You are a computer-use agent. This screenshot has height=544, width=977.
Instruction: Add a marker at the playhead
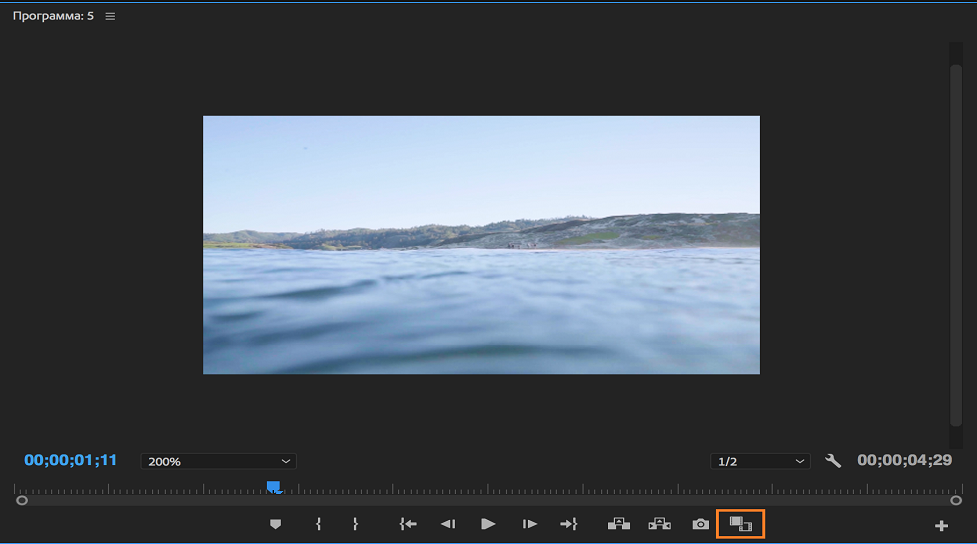[275, 524]
